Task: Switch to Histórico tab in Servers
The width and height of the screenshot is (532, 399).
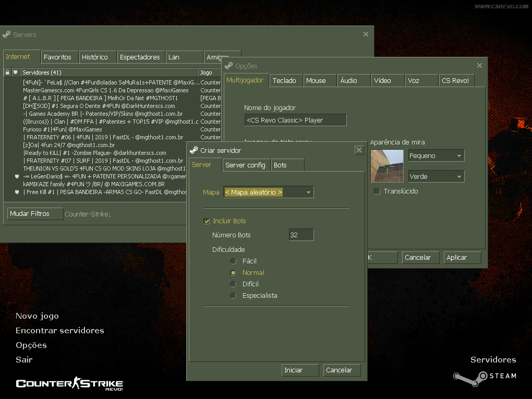Action: pyautogui.click(x=98, y=57)
